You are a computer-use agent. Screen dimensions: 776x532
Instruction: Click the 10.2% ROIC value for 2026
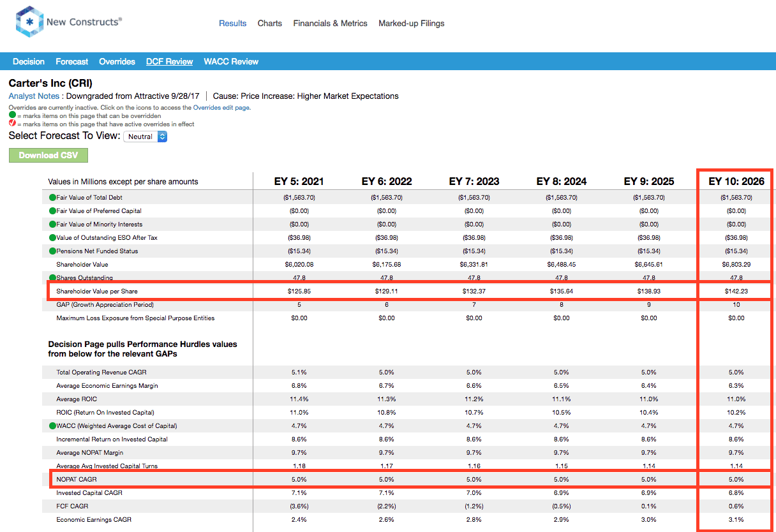(736, 413)
